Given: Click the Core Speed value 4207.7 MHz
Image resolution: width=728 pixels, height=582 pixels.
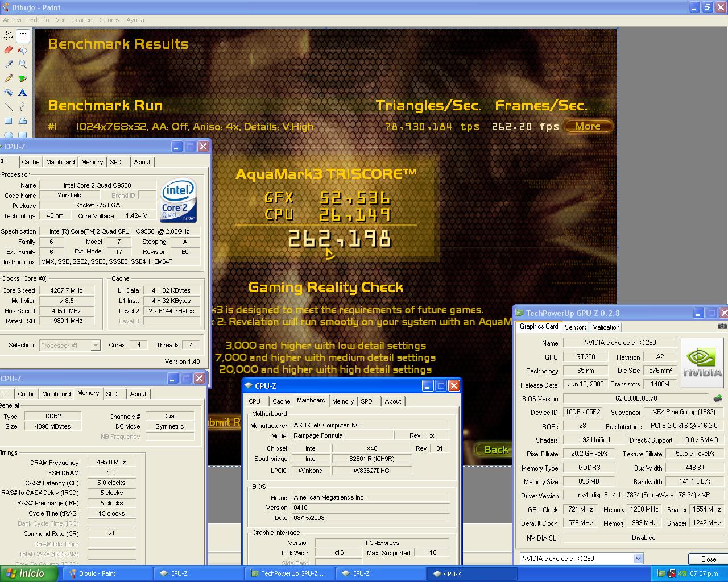Looking at the screenshot, I should (x=66, y=290).
